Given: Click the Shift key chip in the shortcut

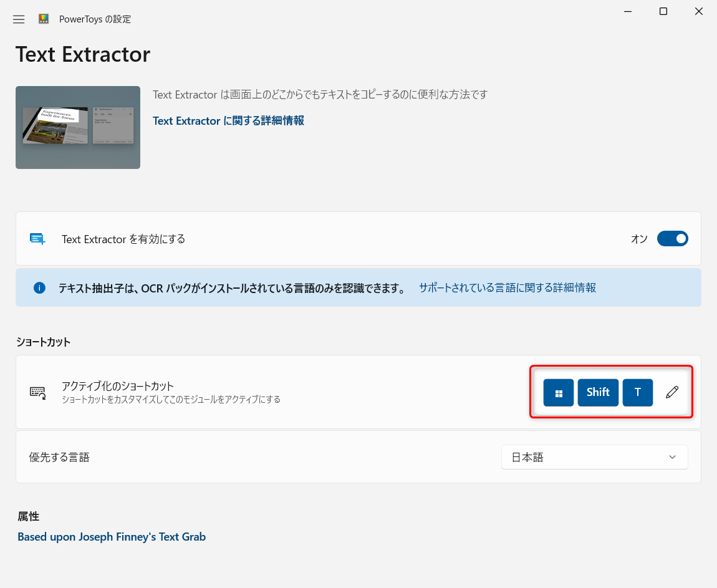Looking at the screenshot, I should (598, 392).
